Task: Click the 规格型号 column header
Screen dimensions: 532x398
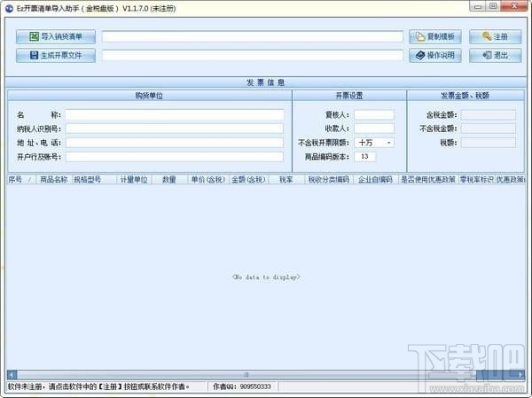Action: [94, 179]
